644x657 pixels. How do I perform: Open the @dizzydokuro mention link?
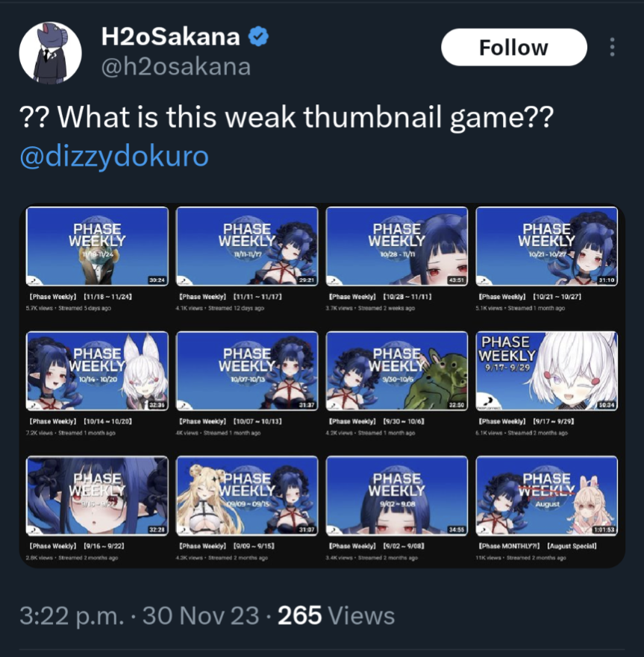114,156
